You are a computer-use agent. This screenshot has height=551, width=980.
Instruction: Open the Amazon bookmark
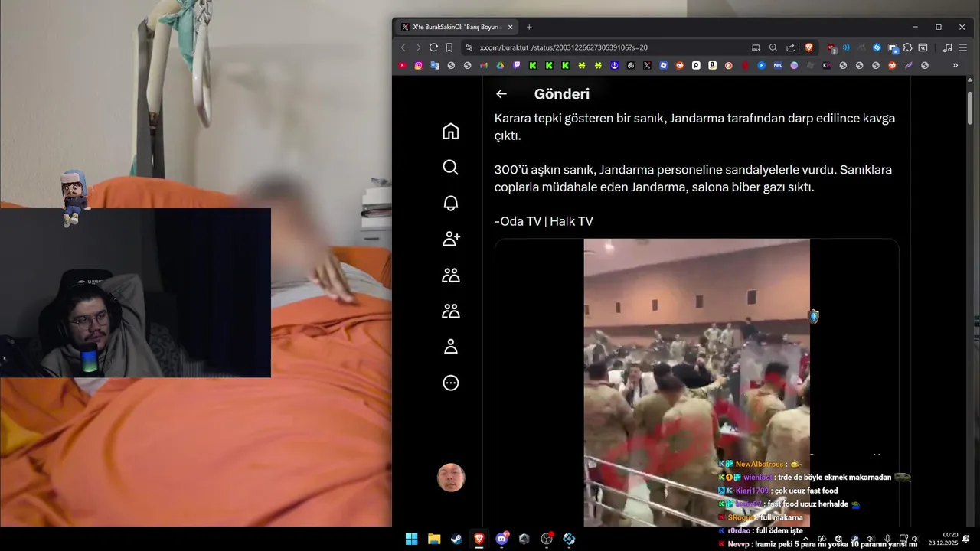(712, 66)
